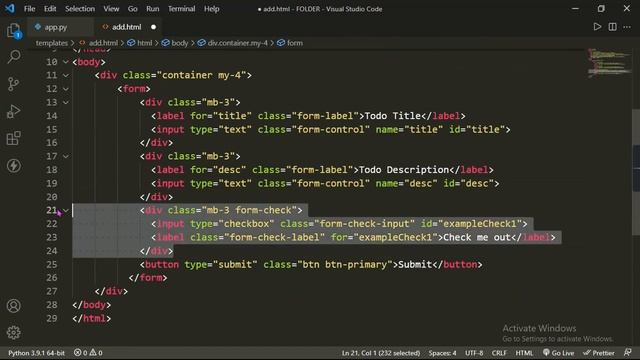The width and height of the screenshot is (640, 360).
Task: Open the Go menu
Action: [x=133, y=9]
